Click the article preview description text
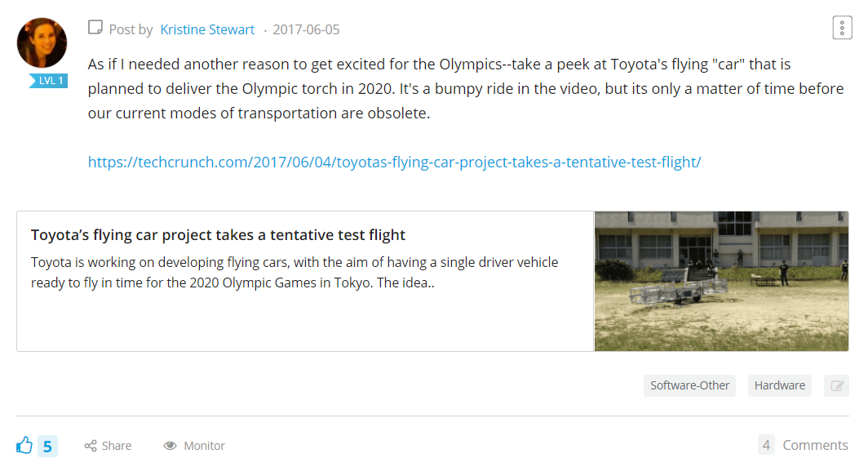This screenshot has width=868, height=476. pos(294,272)
